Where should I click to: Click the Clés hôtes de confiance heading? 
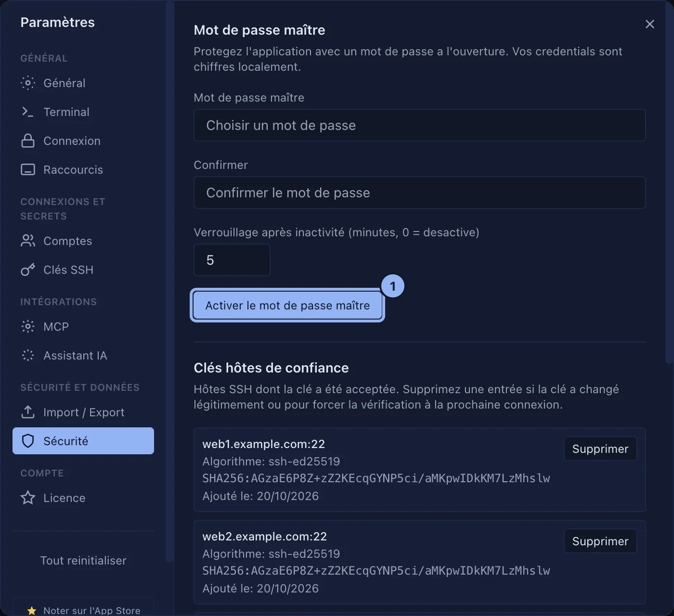tap(271, 368)
